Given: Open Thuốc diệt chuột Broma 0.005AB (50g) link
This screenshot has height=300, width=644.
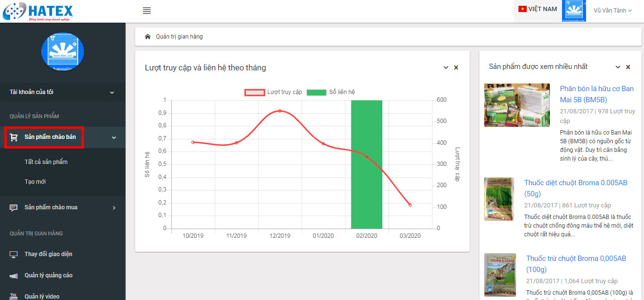Looking at the screenshot, I should pos(576,188).
